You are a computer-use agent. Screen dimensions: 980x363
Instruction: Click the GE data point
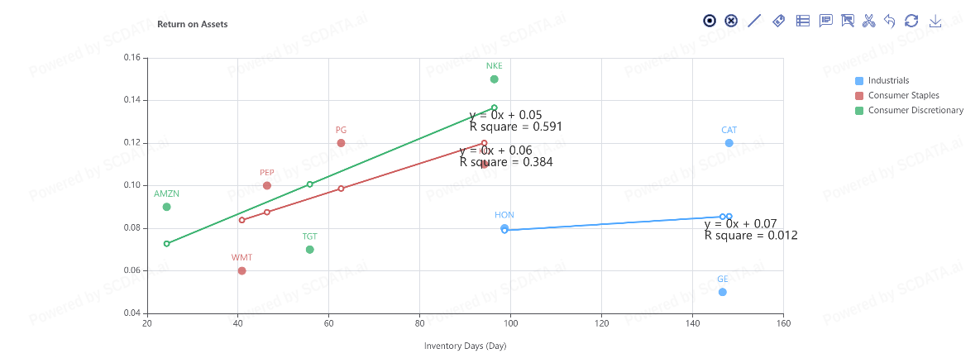click(723, 292)
